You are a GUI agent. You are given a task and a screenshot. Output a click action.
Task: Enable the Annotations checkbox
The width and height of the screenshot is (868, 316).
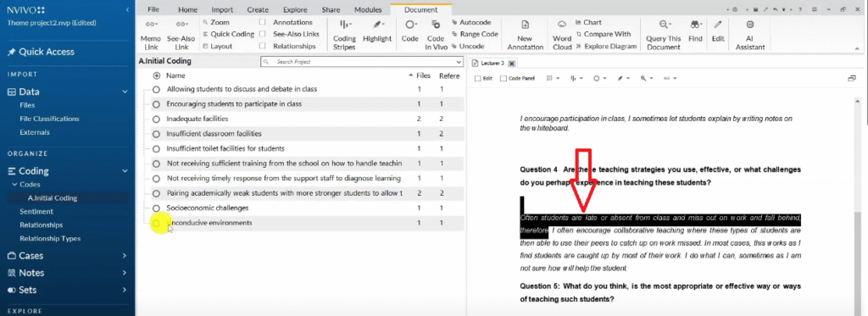coord(263,22)
